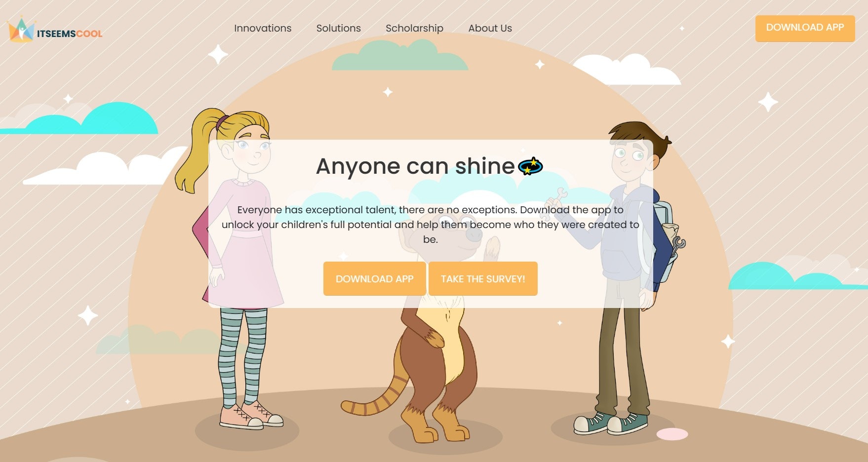
Task: Open the Solutions menu item
Action: 339,28
